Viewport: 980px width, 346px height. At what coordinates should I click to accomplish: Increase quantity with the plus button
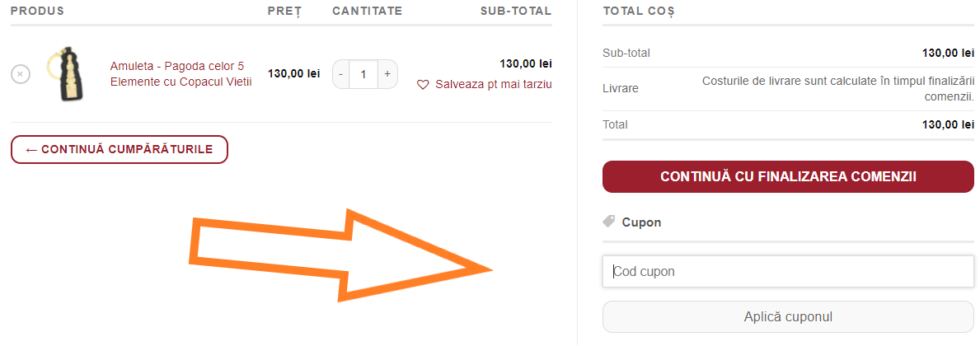pyautogui.click(x=387, y=74)
